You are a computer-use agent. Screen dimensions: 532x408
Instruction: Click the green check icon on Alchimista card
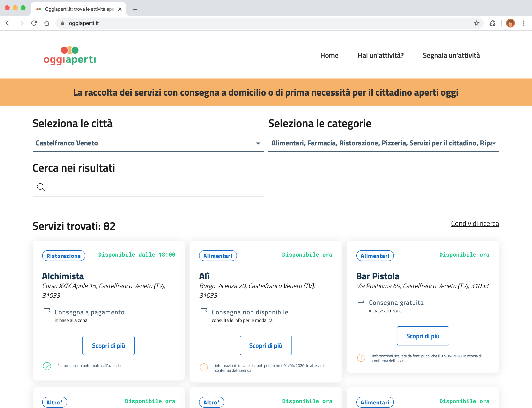coord(47,366)
